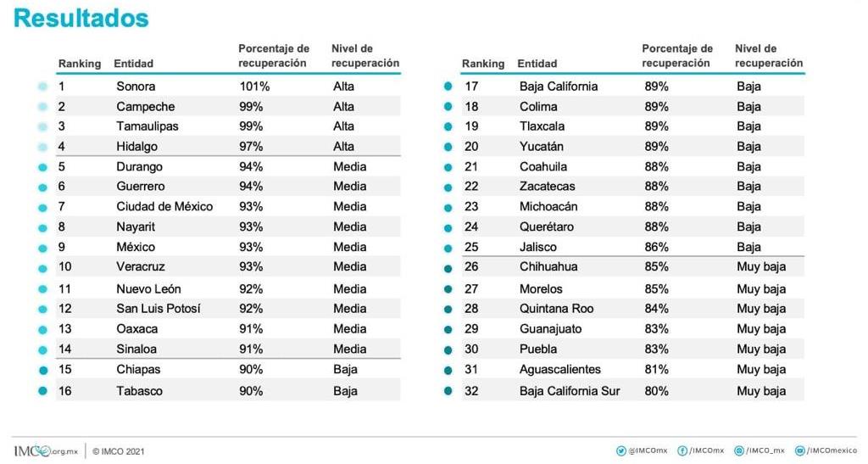
Task: Click the @IMCOmx Twitter handle
Action: (x=648, y=451)
